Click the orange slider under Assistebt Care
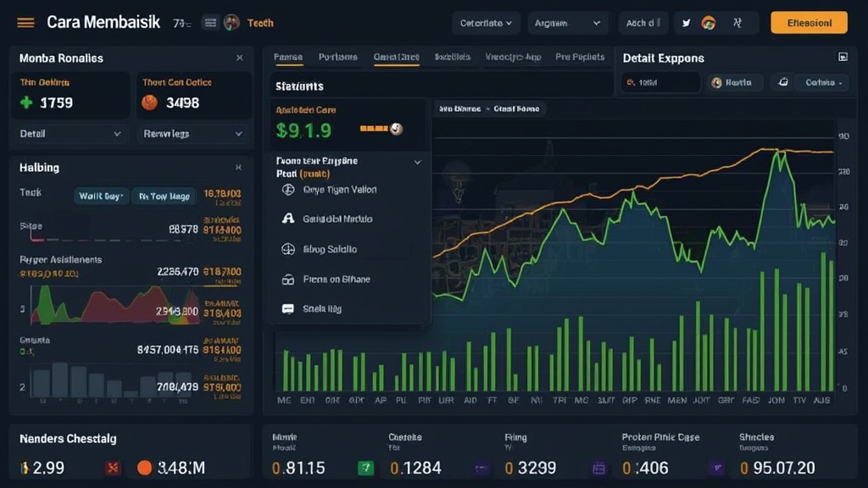 coord(381,129)
